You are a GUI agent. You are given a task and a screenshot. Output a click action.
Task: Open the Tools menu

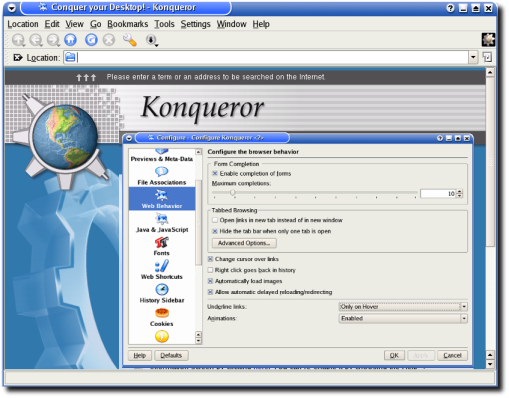164,24
